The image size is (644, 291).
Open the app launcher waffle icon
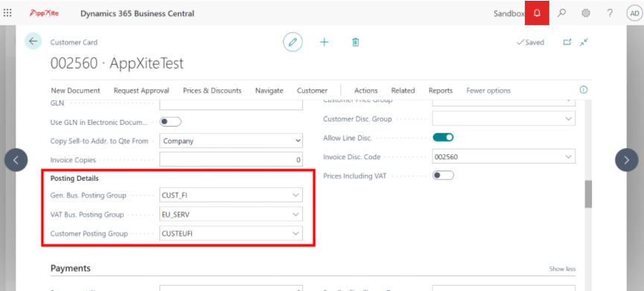coord(7,13)
